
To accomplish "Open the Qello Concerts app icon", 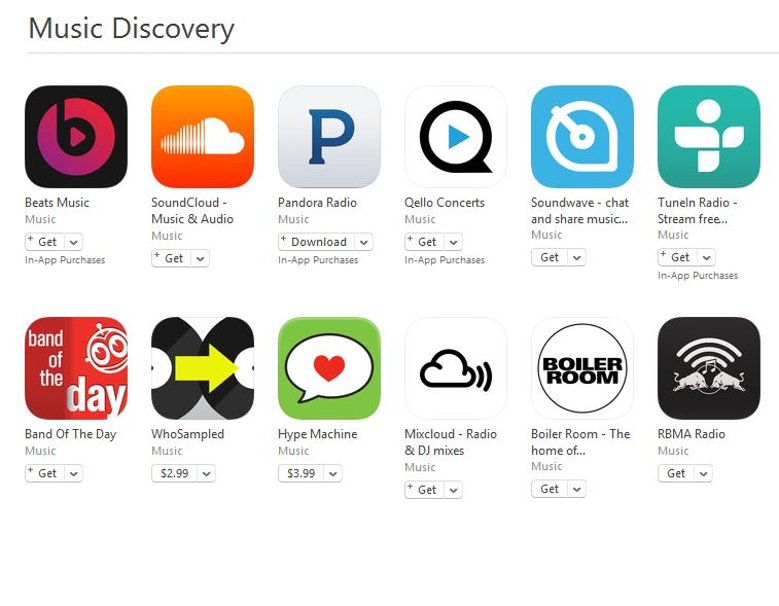I will (456, 137).
